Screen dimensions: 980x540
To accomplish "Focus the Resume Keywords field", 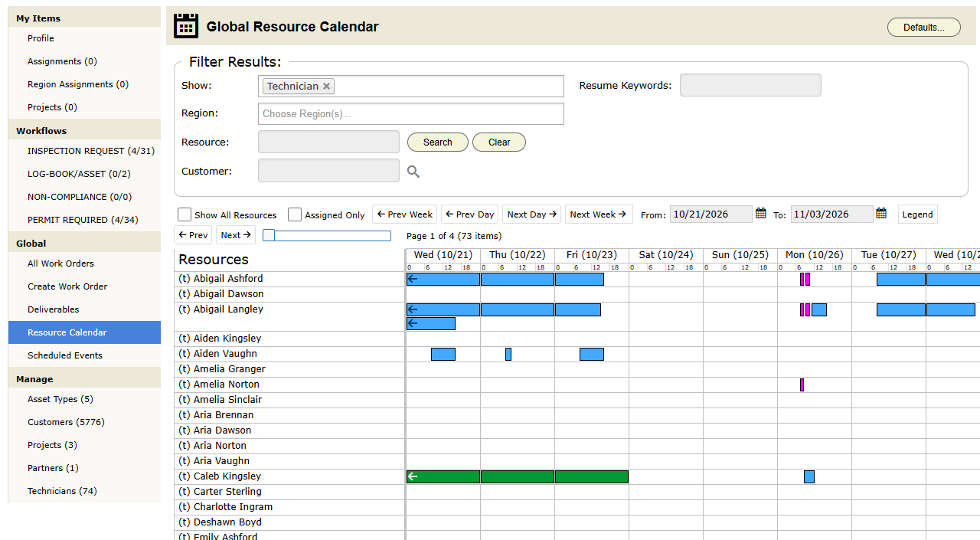I will click(750, 85).
